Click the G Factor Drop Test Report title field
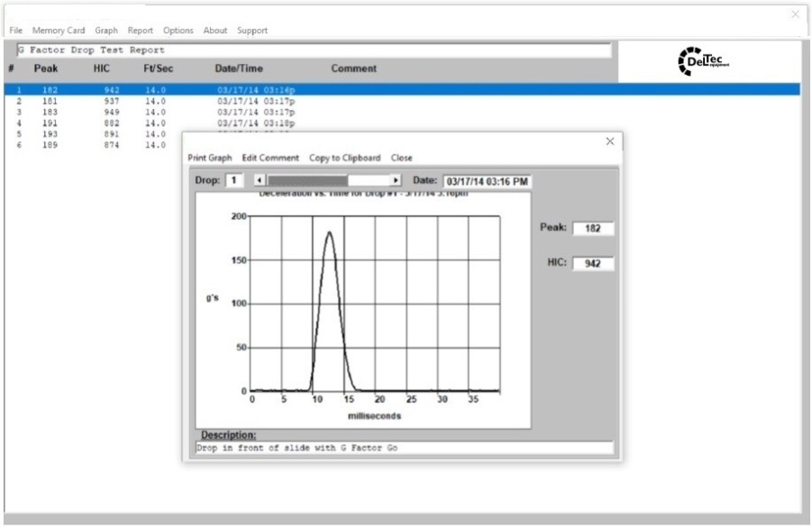 (x=312, y=50)
